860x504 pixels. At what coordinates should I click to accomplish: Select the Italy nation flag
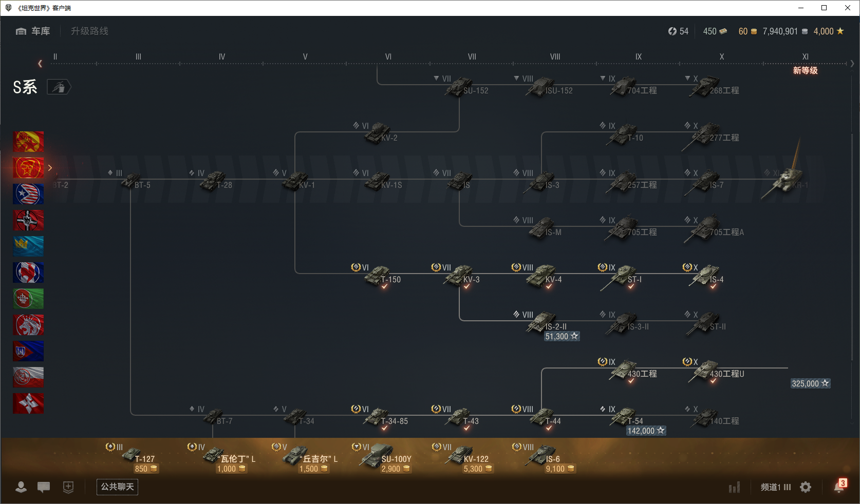click(x=28, y=299)
